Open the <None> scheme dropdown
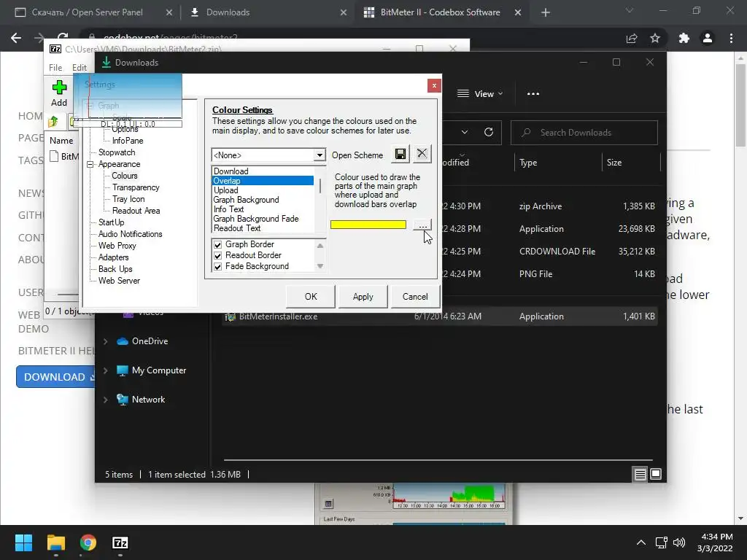 pyautogui.click(x=320, y=155)
